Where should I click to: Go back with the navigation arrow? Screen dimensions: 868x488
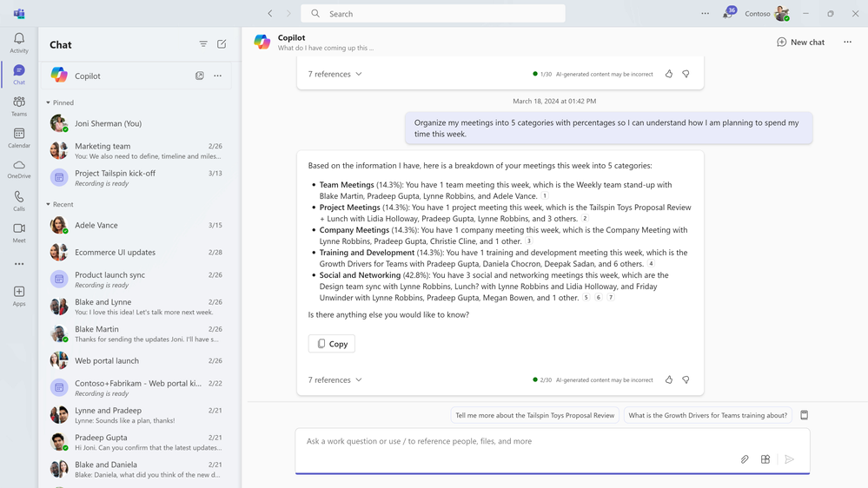click(270, 13)
